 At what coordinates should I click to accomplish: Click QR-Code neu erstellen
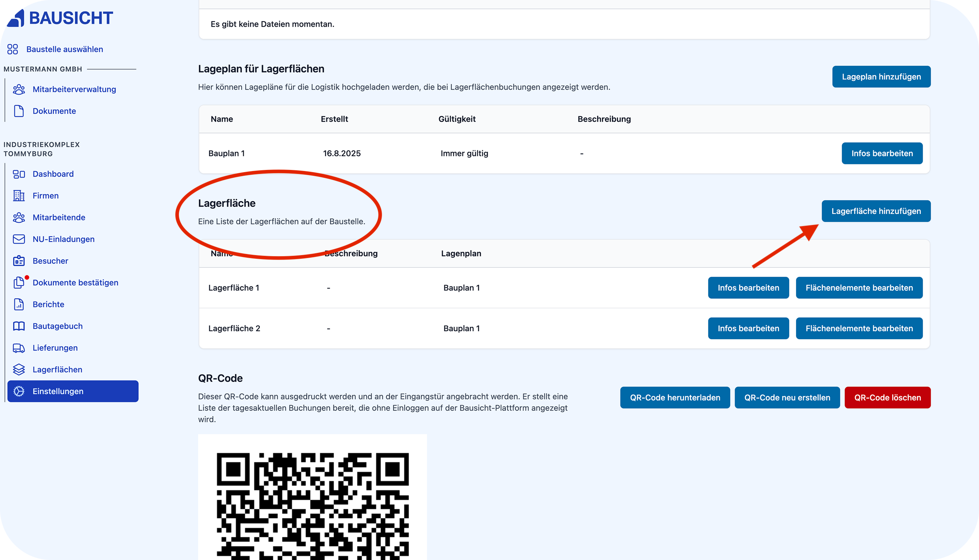click(787, 397)
